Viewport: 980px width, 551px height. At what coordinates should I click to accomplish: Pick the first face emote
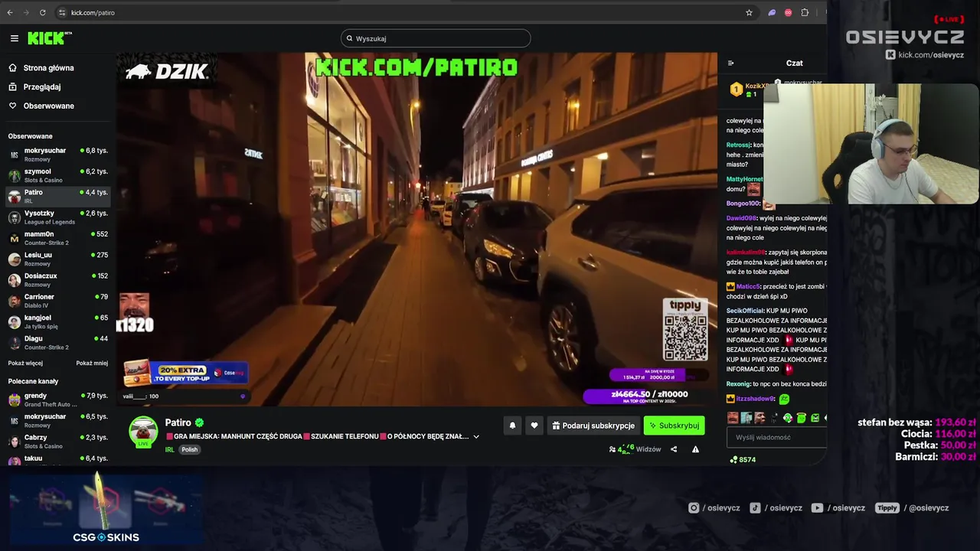click(733, 418)
